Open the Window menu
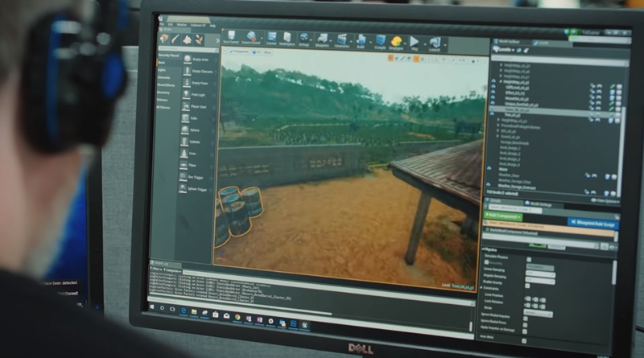Screen dimensions: 644x358 pyautogui.click(x=182, y=25)
